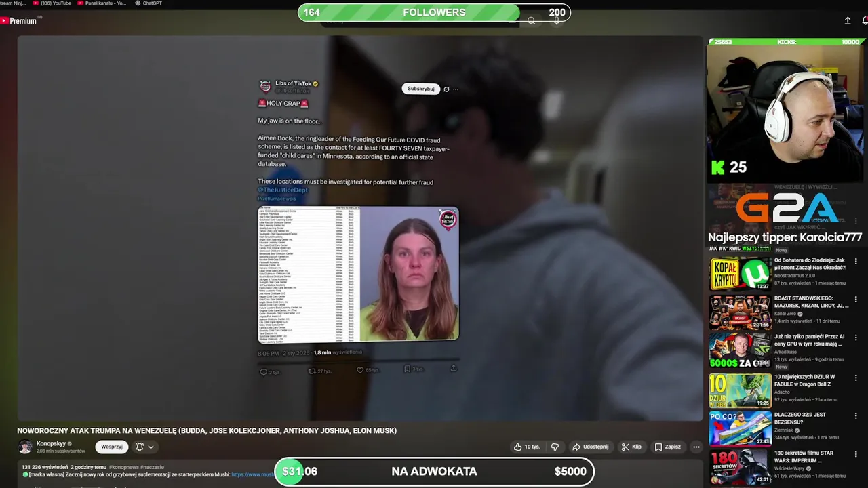Screen dimensions: 868x488
Task: Like the video (10 tys. thumbs up)
Action: tap(526, 447)
